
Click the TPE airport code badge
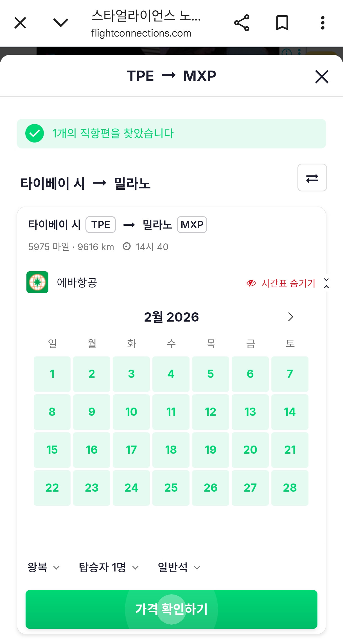[x=101, y=225]
